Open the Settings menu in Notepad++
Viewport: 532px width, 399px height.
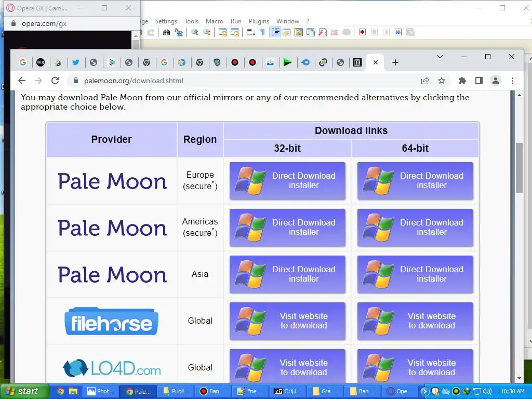tap(166, 21)
